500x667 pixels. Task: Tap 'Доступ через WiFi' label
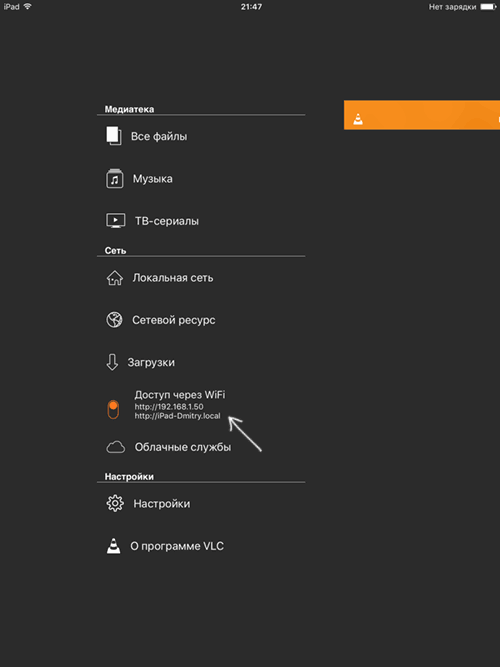[180, 395]
